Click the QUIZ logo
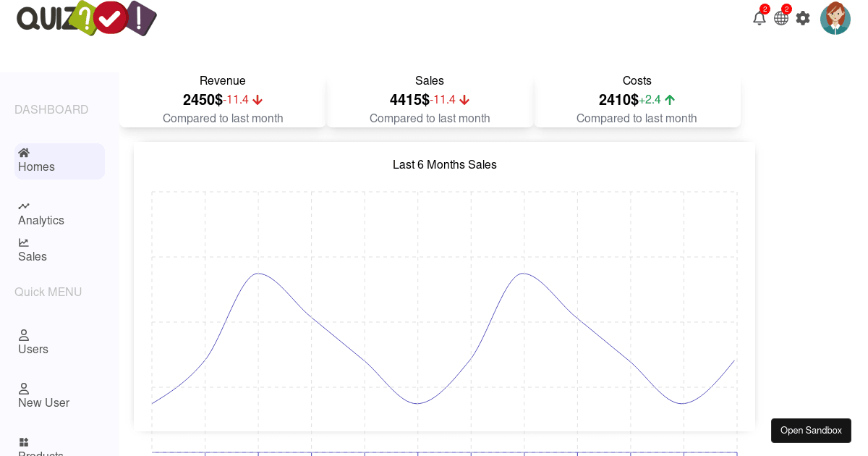 tap(86, 18)
